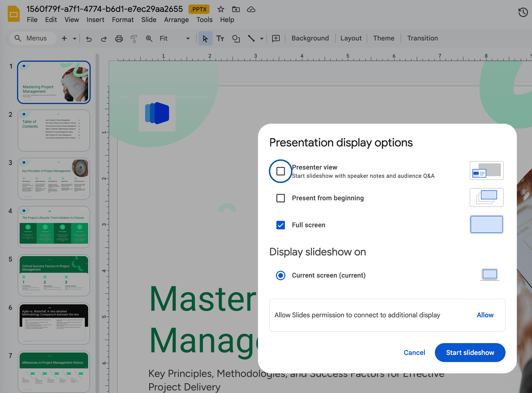The height and width of the screenshot is (393, 532).
Task: Click the move to folder icon
Action: (x=236, y=9)
